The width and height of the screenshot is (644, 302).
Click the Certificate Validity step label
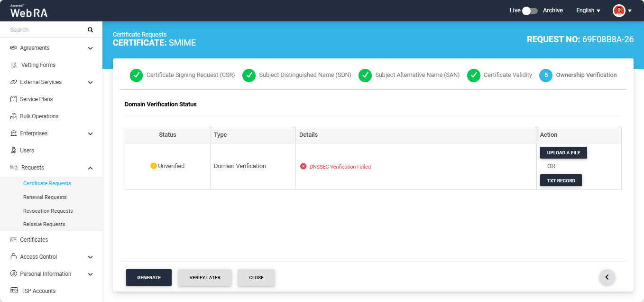pyautogui.click(x=508, y=75)
